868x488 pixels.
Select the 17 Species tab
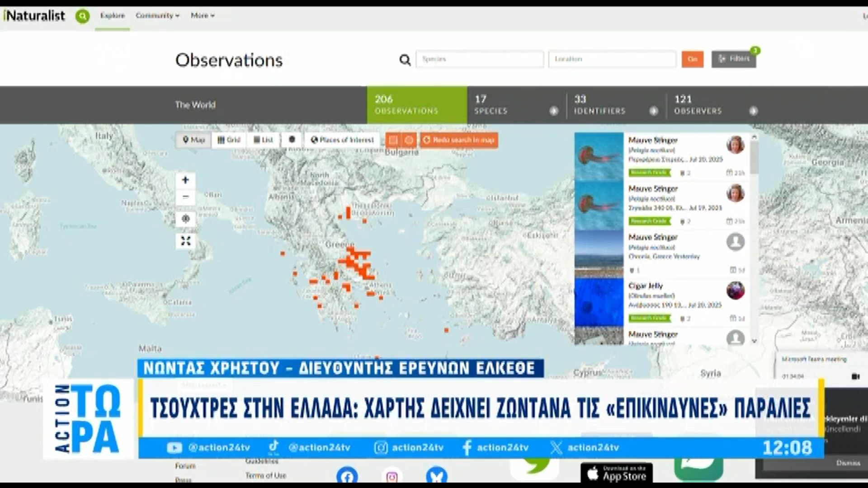tap(516, 105)
